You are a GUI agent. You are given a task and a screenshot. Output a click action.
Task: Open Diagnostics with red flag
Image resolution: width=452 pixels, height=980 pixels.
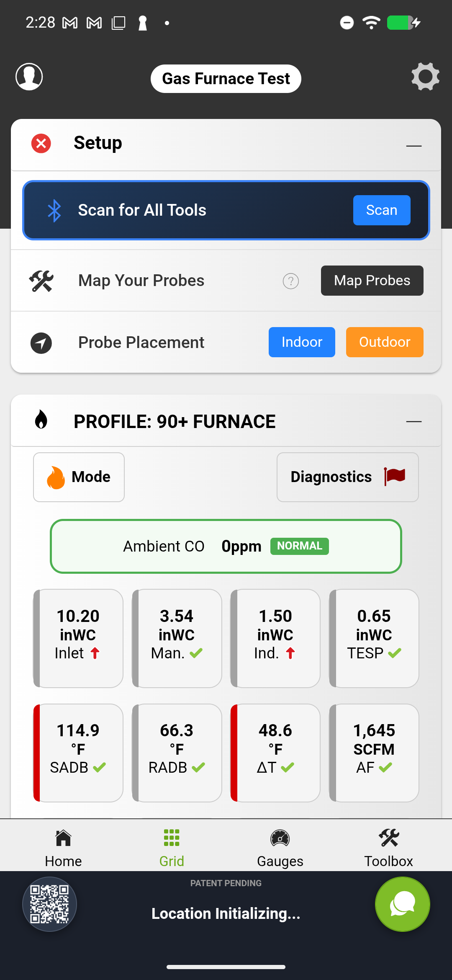point(347,477)
